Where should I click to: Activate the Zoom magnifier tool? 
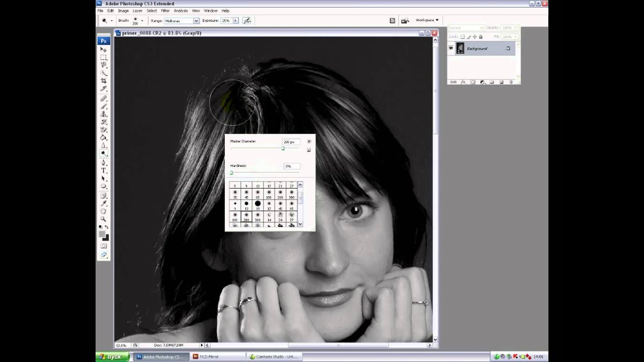point(104,219)
